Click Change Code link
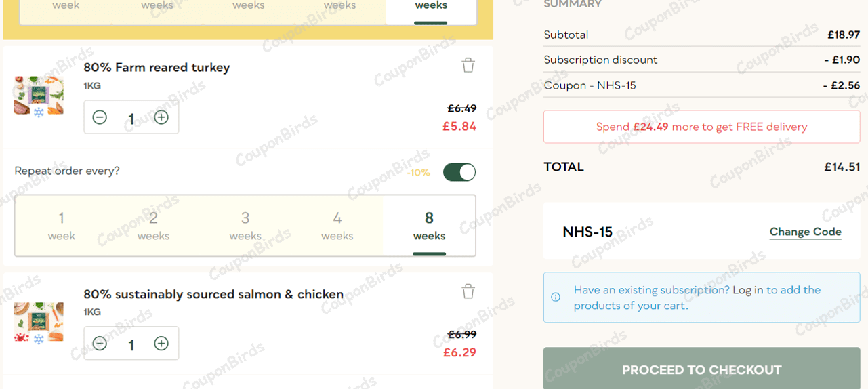 (x=805, y=232)
